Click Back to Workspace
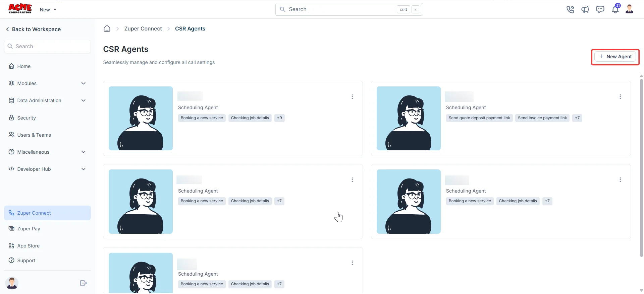Viewport: 644px width, 294px height. pyautogui.click(x=33, y=29)
